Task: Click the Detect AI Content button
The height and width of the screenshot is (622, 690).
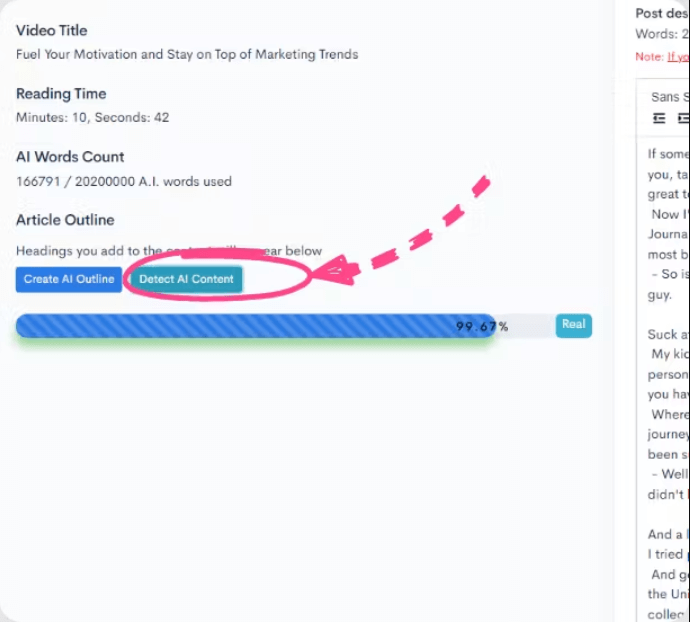Action: 186,279
